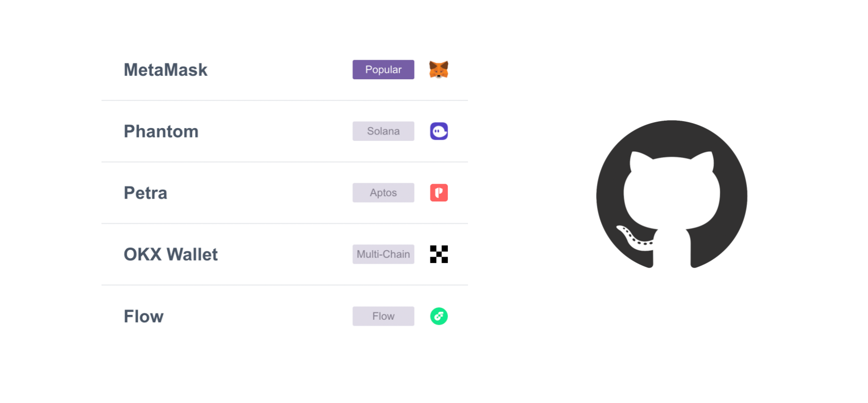Click the red Petra wallet icon

438,193
